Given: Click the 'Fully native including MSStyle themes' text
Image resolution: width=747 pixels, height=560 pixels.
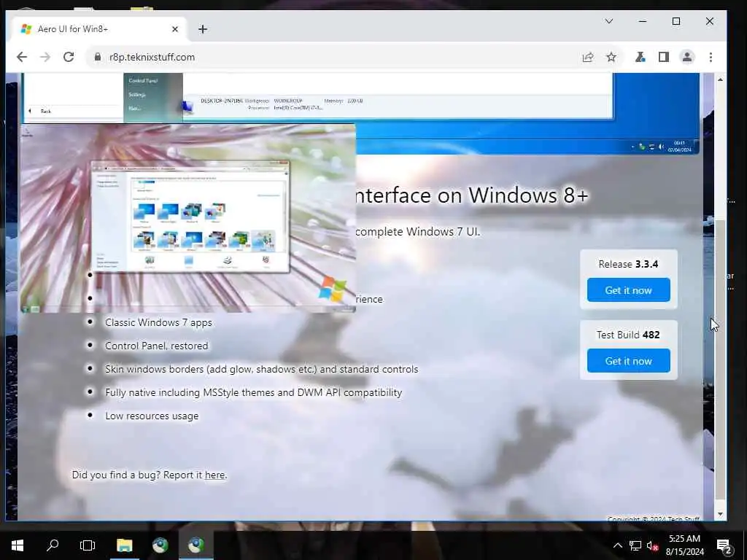Looking at the screenshot, I should point(253,392).
